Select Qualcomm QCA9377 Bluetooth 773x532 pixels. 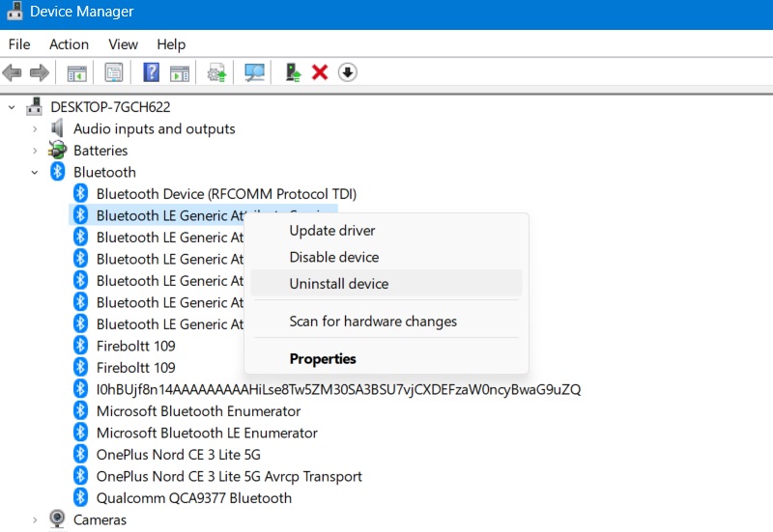click(194, 497)
